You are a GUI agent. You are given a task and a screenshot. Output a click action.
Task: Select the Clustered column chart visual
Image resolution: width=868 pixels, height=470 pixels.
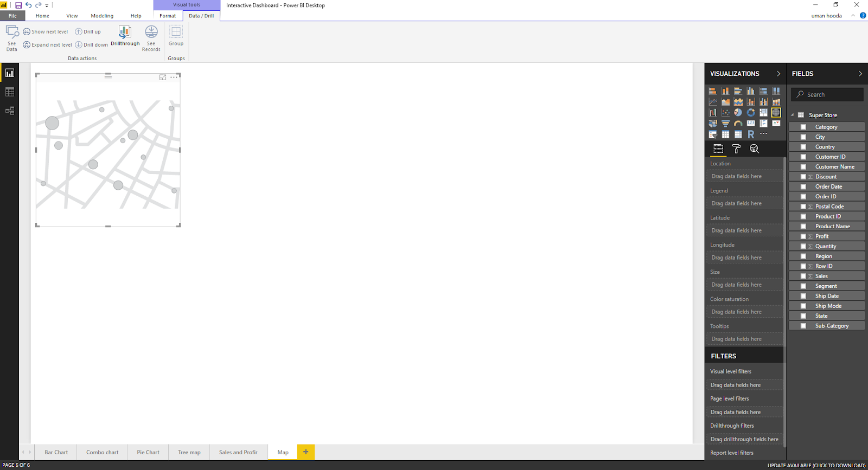pos(751,91)
